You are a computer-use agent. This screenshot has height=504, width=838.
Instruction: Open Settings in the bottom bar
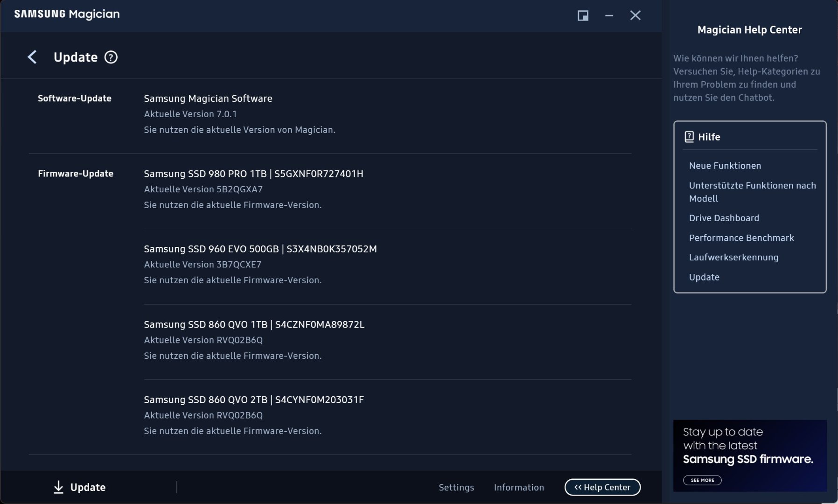[x=456, y=487]
